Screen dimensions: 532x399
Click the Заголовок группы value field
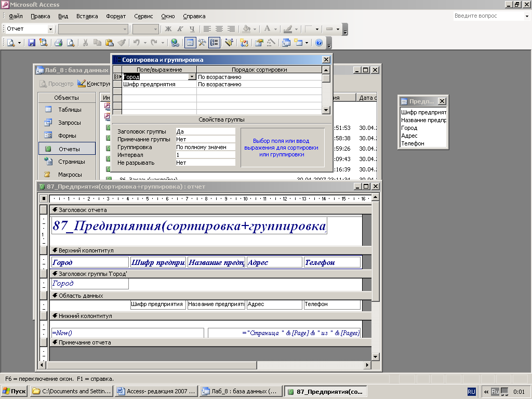205,131
